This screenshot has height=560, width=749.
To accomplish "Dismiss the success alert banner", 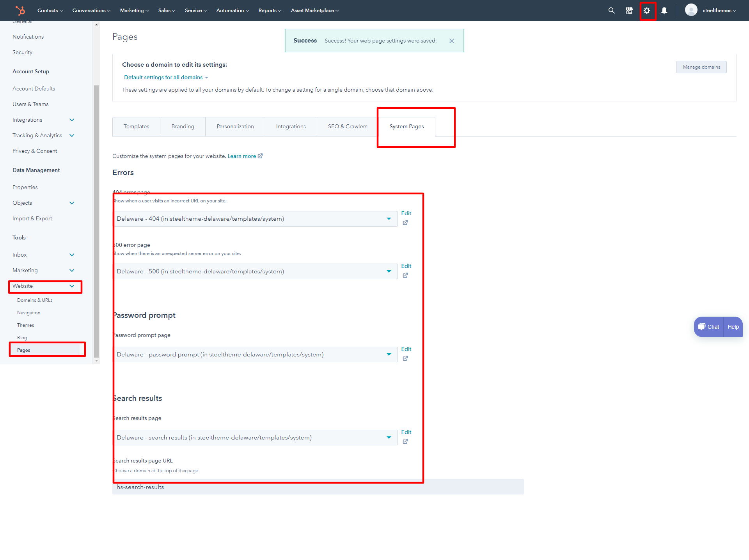I will [451, 41].
